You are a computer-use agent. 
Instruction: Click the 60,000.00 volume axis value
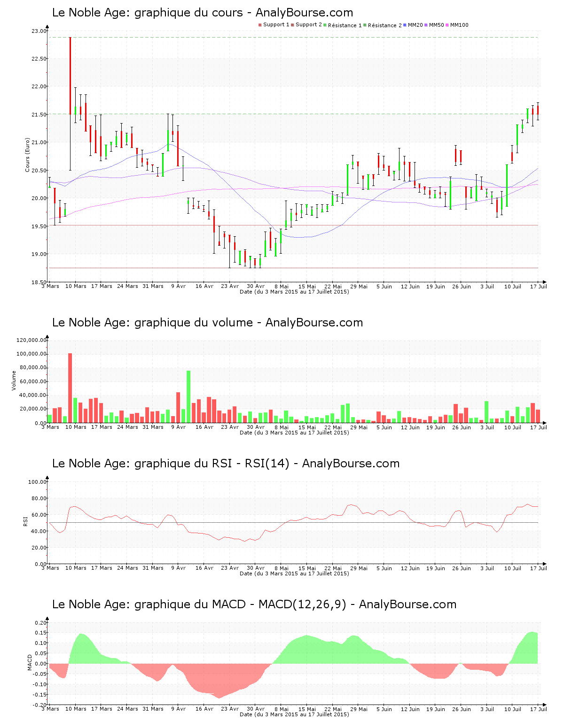coord(33,381)
